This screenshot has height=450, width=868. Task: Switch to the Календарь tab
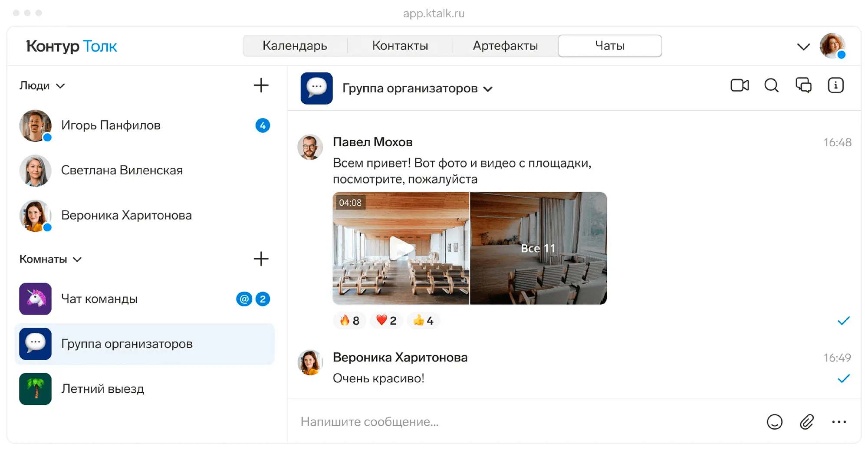point(295,46)
